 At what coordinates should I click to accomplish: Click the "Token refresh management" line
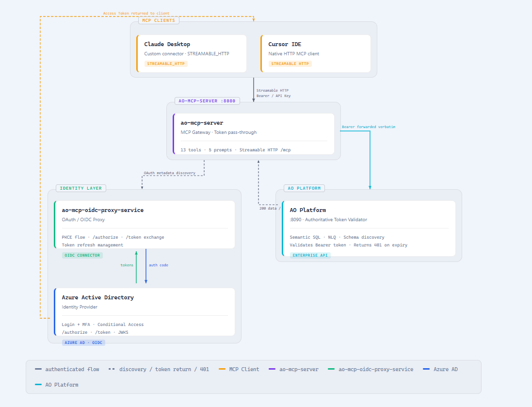pyautogui.click(x=92, y=245)
